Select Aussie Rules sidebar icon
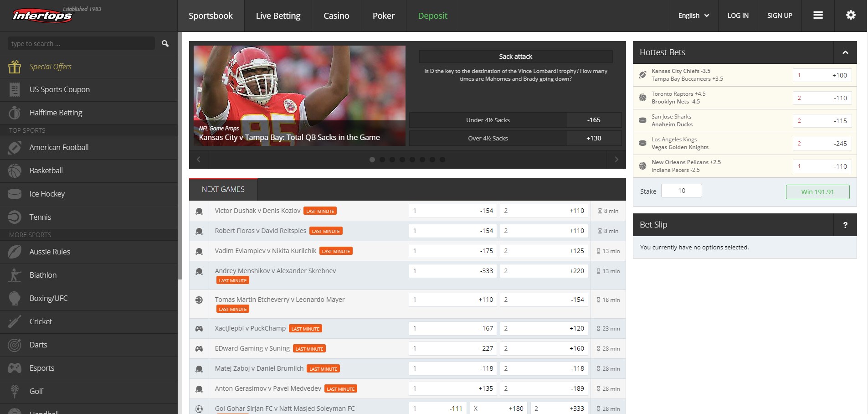The width and height of the screenshot is (868, 414). click(x=15, y=252)
